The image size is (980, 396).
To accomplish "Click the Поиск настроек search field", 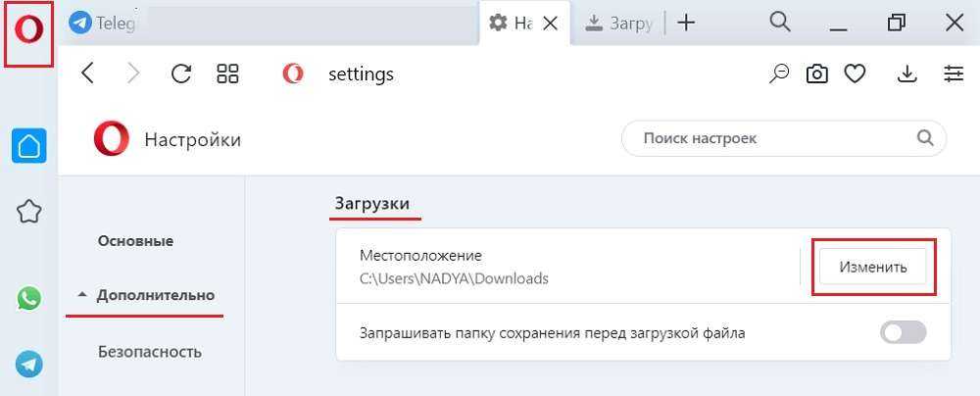I will click(x=774, y=138).
